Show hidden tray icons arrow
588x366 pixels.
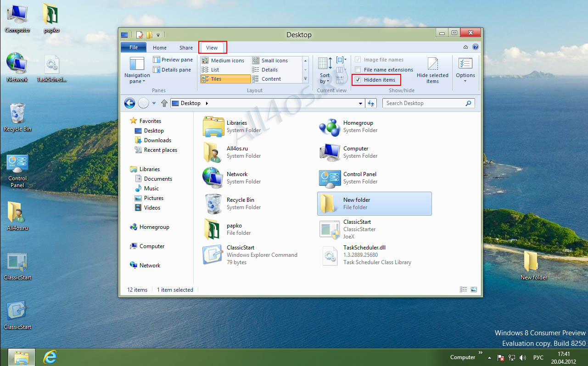(490, 358)
